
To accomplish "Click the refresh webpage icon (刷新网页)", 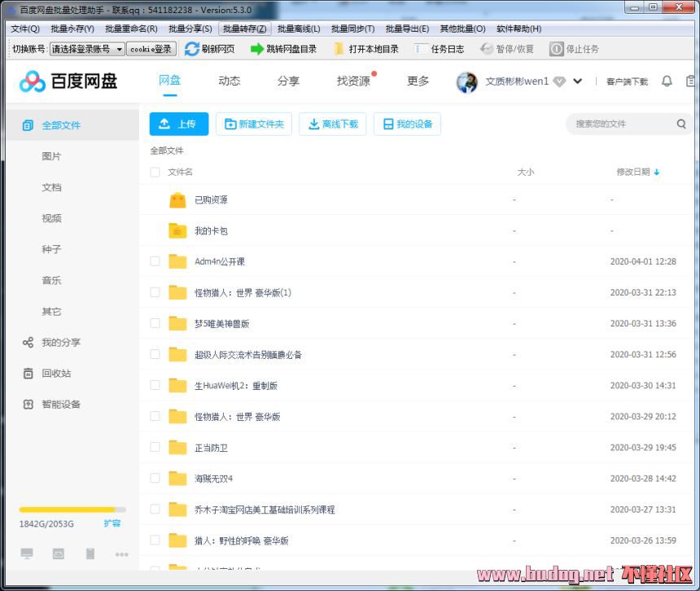I will coord(192,49).
